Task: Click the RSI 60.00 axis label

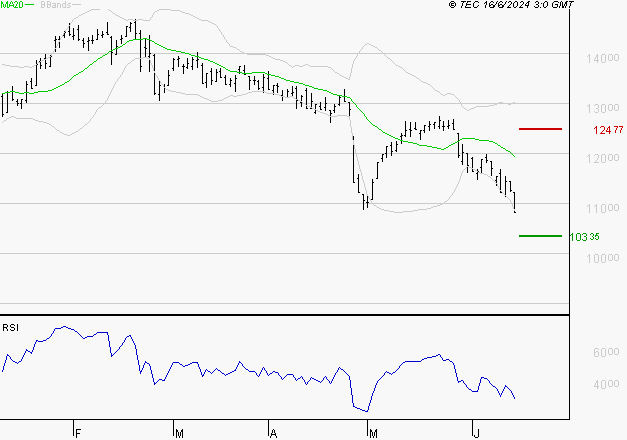Action: (x=606, y=352)
